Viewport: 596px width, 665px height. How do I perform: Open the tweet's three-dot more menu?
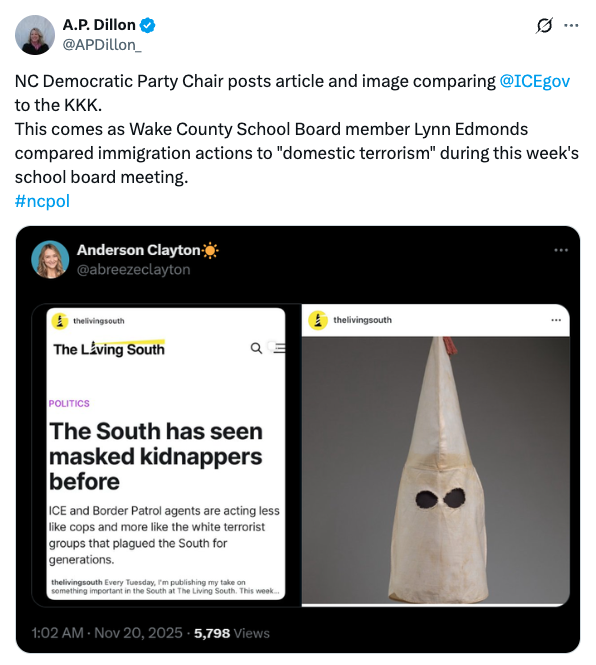571,25
